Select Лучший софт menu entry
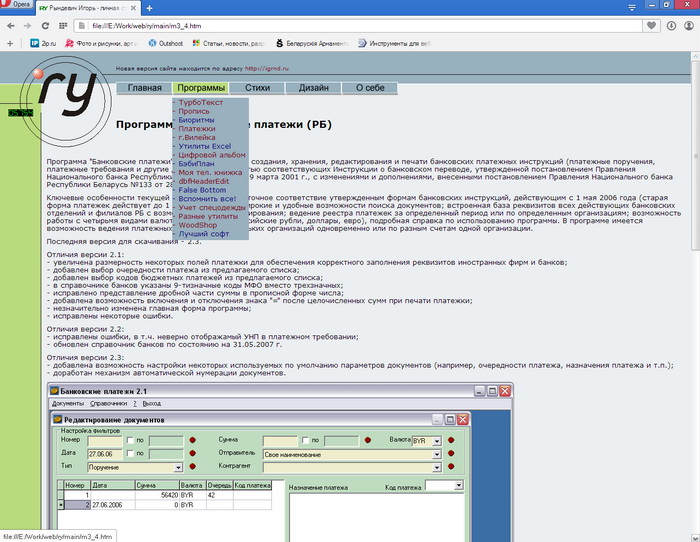 tap(204, 233)
